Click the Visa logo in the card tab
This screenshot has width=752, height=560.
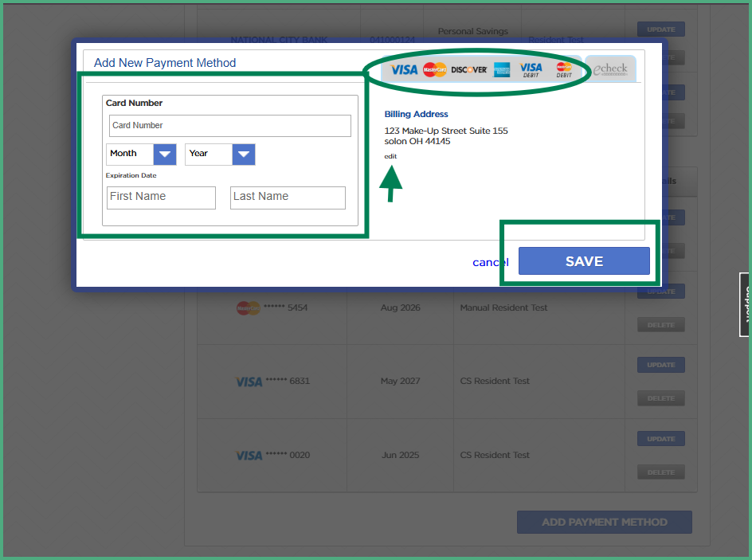coord(404,70)
